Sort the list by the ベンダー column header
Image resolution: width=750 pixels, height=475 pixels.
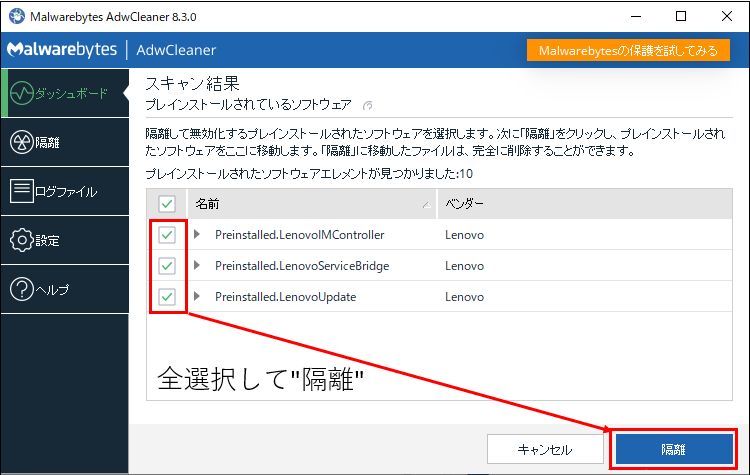point(585,204)
